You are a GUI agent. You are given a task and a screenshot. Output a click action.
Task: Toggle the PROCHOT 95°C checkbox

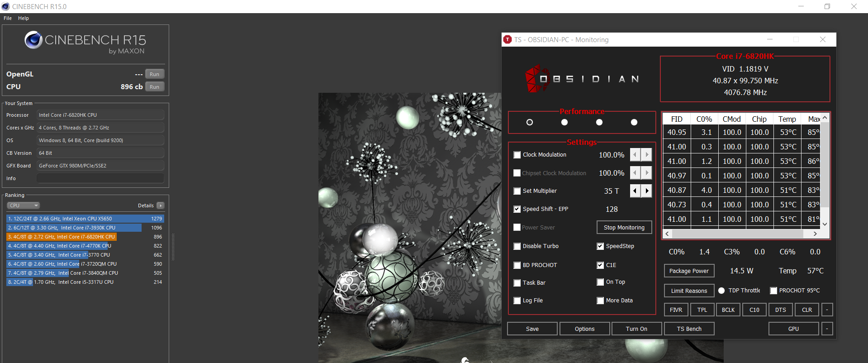coord(773,291)
